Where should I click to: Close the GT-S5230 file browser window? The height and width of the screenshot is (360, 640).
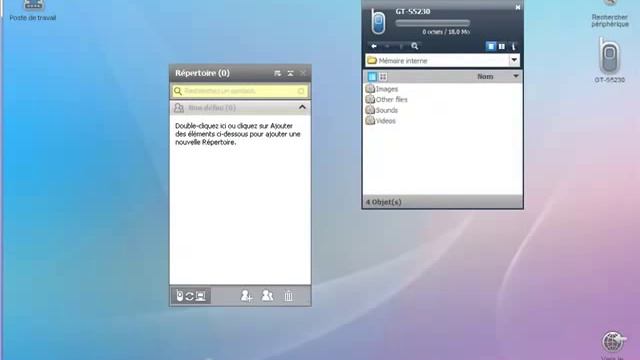[x=518, y=7]
